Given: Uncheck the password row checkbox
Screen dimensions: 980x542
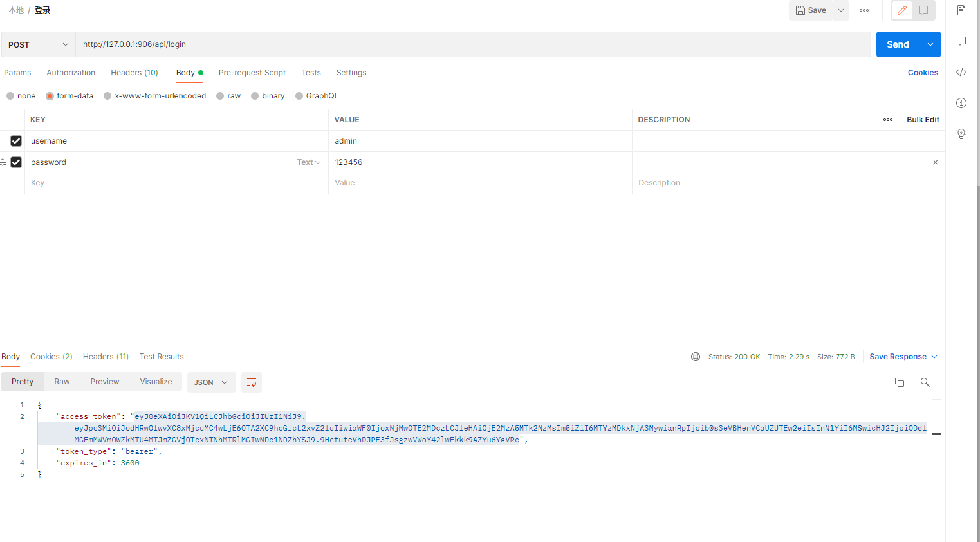Looking at the screenshot, I should pos(16,162).
